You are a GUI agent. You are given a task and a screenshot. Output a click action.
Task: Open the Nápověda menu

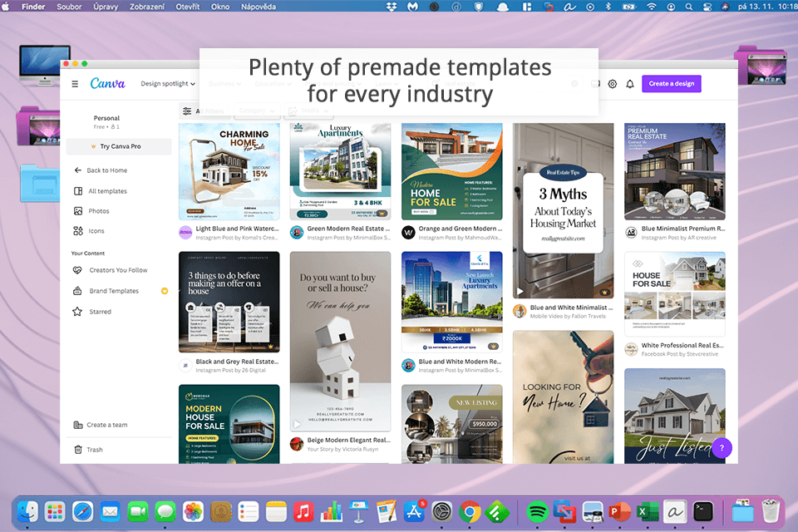coord(259,7)
